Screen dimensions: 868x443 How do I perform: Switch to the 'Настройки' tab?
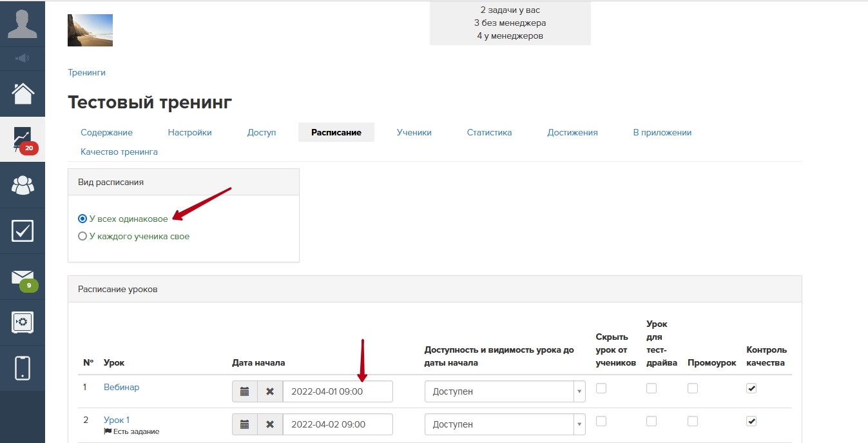(189, 132)
